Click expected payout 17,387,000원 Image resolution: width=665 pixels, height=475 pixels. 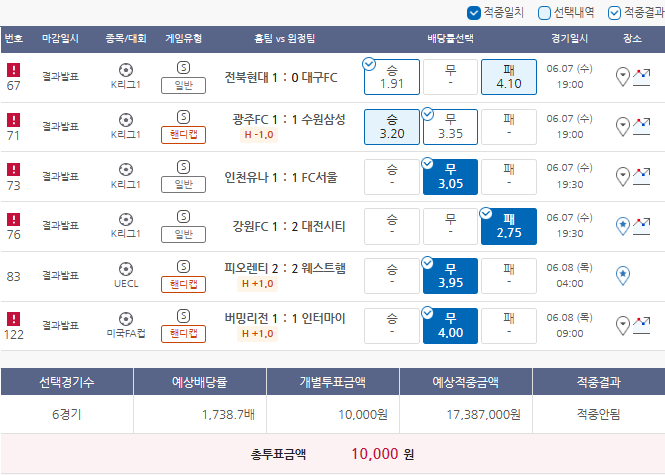483,414
